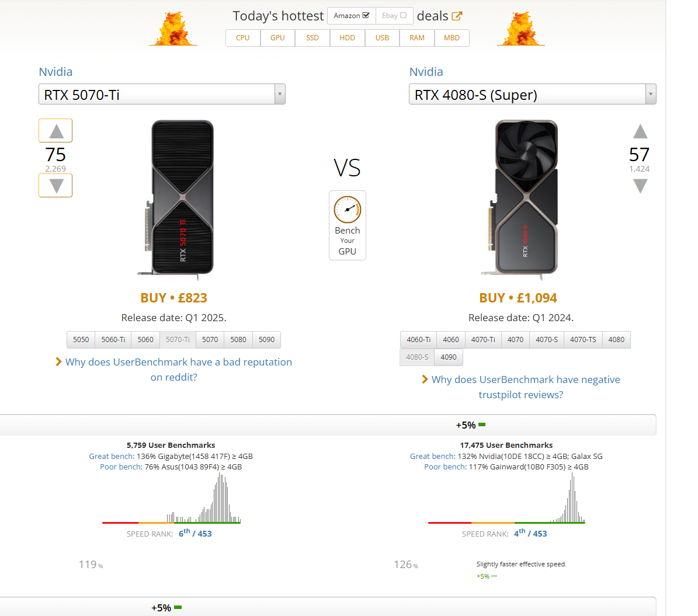Click the Release date: Q1 2024 text
The image size is (698, 616).
pyautogui.click(x=521, y=318)
